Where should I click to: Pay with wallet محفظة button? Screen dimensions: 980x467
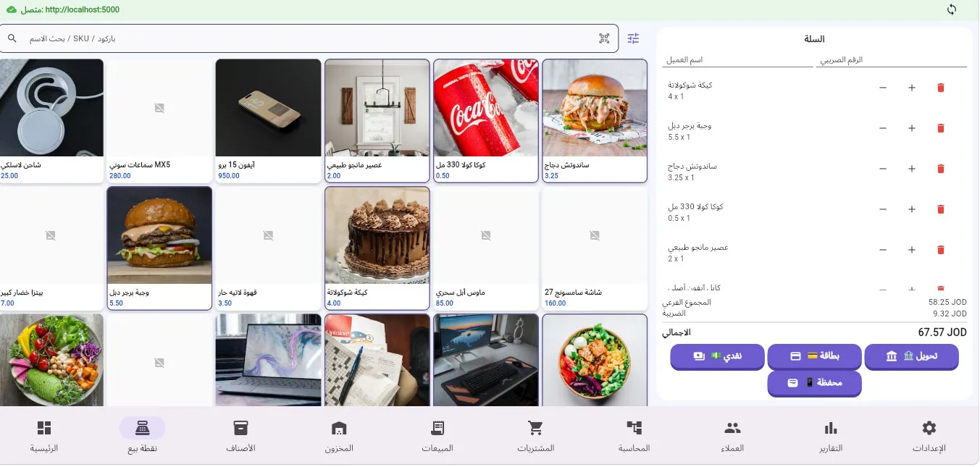click(814, 383)
